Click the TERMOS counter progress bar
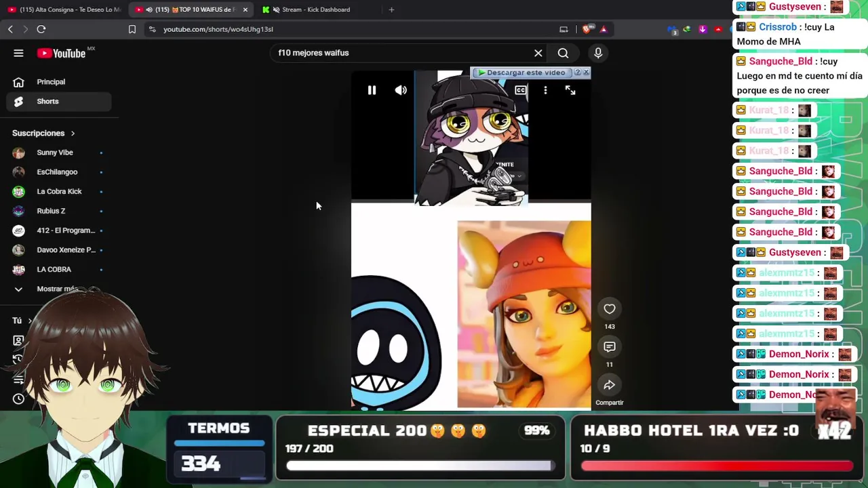Image resolution: width=868 pixels, height=488 pixels. pos(219,443)
